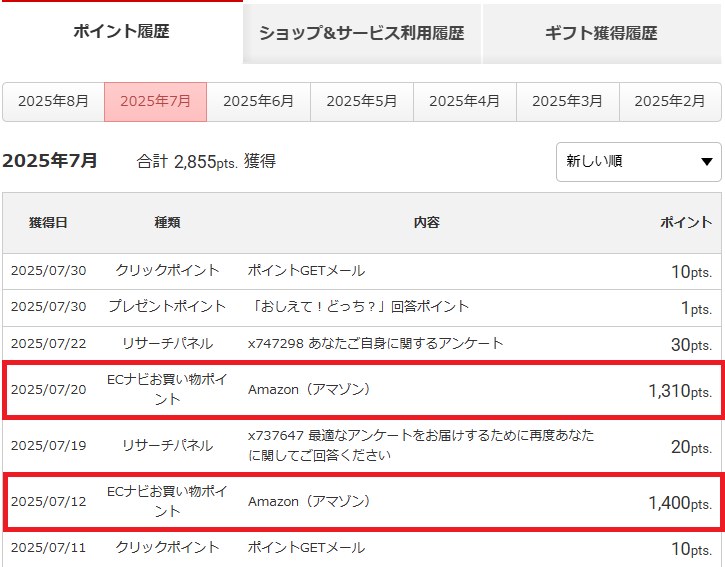Click the 30pts. points value
725x567 pixels.
pos(691,345)
